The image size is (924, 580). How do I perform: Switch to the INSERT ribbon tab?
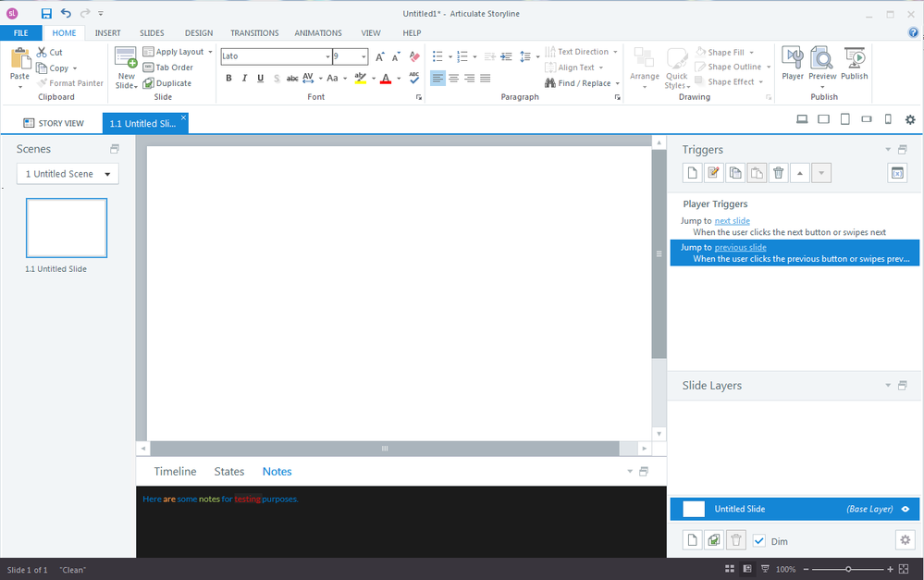click(107, 33)
